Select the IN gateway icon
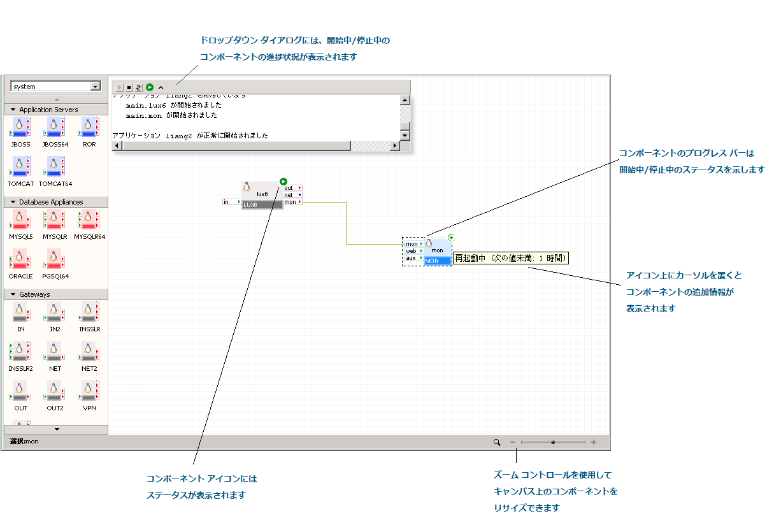The width and height of the screenshot is (767, 532). tap(20, 312)
